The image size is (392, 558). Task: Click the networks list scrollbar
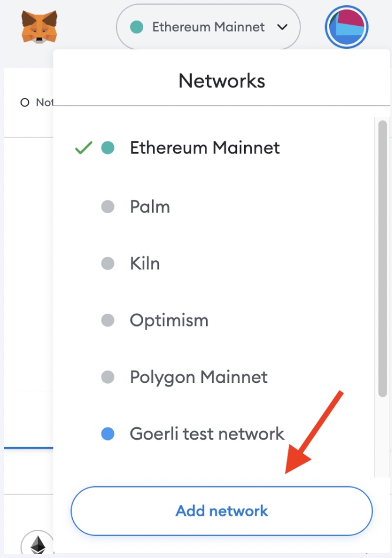click(383, 258)
